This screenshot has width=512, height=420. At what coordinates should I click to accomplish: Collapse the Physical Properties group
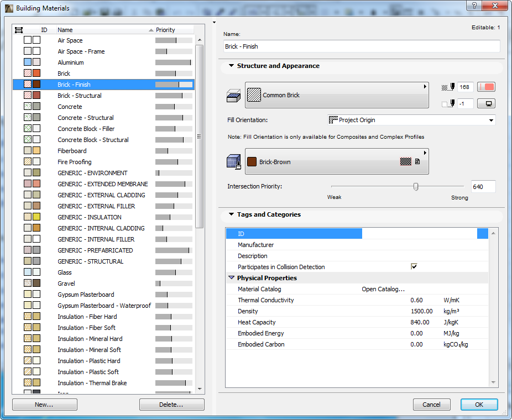(x=232, y=278)
